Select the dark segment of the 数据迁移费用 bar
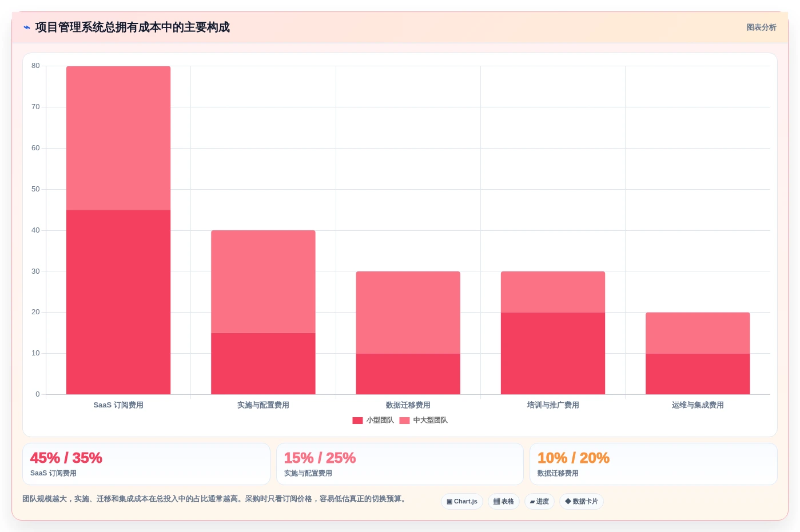 click(408, 374)
